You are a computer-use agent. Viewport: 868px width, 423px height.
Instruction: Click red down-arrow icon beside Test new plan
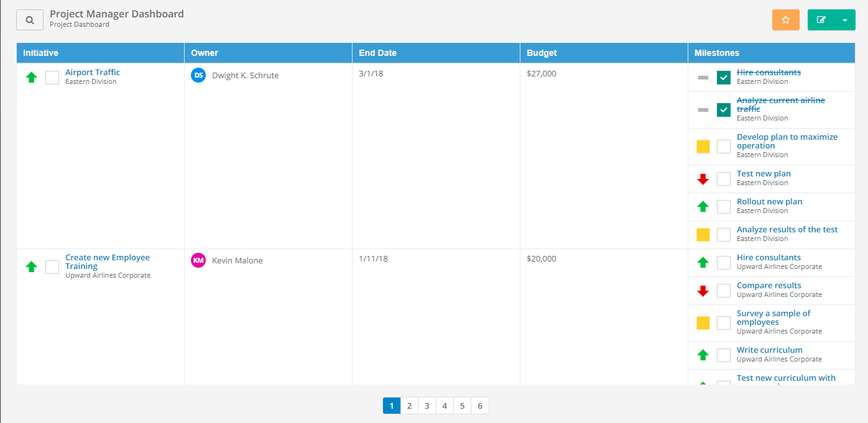(x=703, y=179)
